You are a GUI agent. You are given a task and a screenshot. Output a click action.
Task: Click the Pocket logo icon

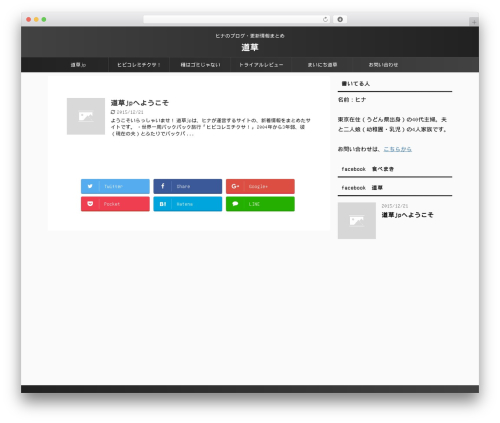click(90, 204)
